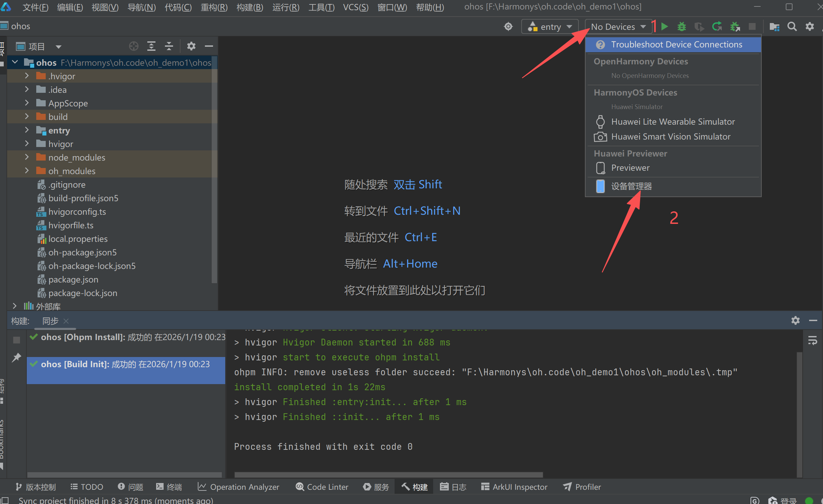Click the locate target icon in project panel
Viewport: 823px width, 504px height.
click(134, 46)
